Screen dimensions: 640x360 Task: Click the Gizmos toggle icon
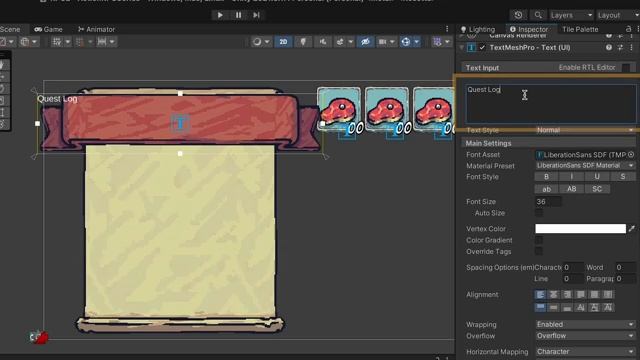pos(406,42)
